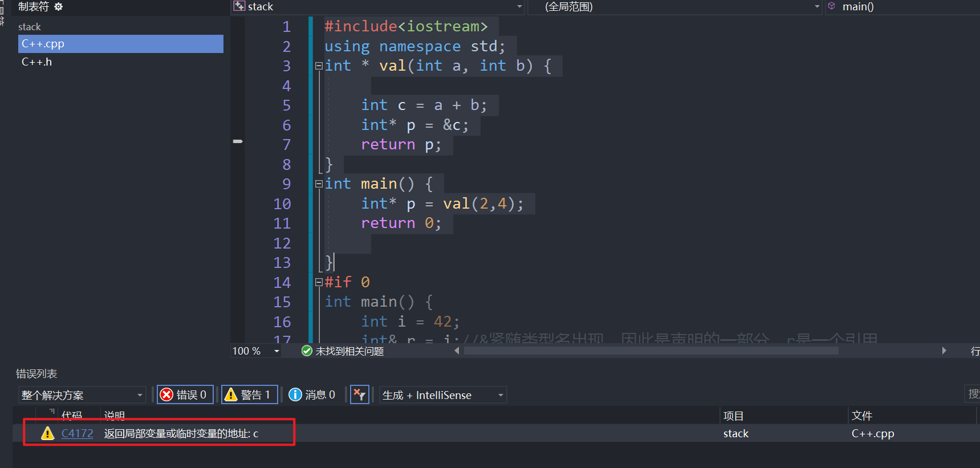
Task: Click line number 7 in the gutter
Action: pos(286,145)
